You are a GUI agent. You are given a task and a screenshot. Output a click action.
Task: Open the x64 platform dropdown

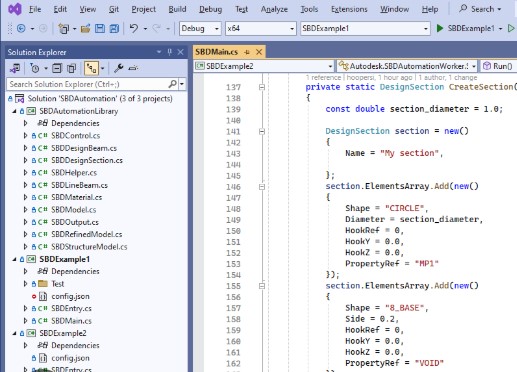(261, 29)
